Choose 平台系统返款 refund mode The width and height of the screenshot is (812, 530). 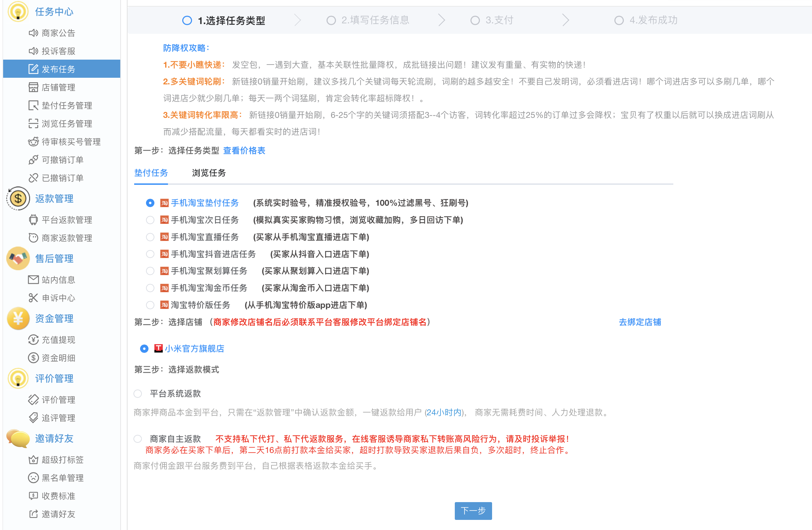[x=138, y=394]
